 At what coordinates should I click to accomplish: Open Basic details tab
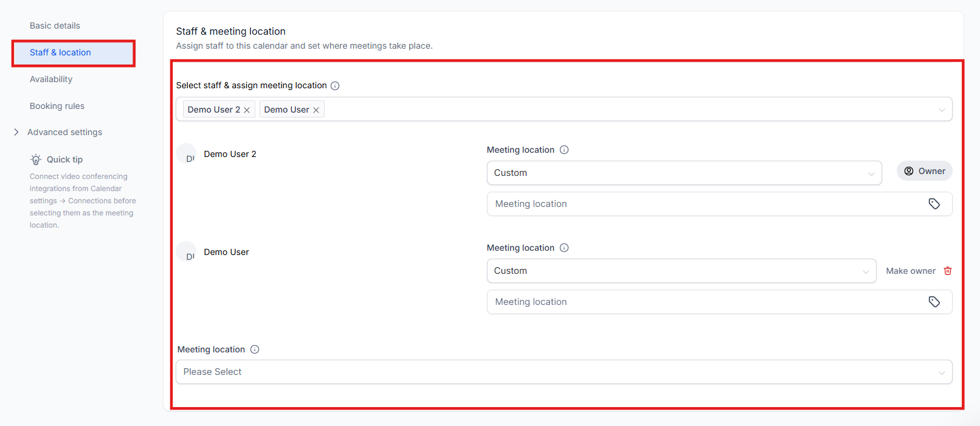tap(55, 26)
